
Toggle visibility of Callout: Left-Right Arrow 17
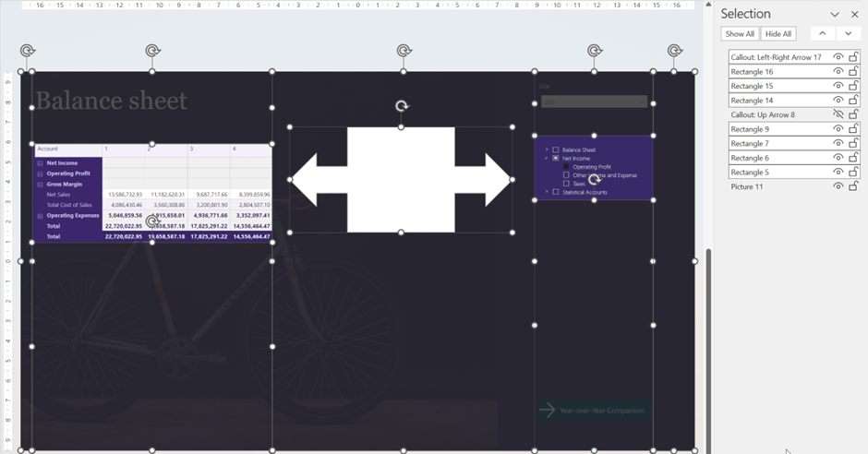(x=838, y=57)
